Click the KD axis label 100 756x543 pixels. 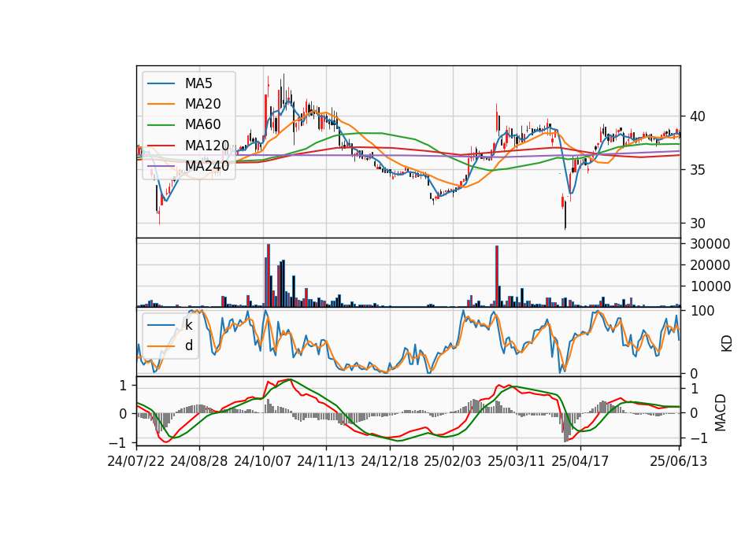tap(702, 311)
